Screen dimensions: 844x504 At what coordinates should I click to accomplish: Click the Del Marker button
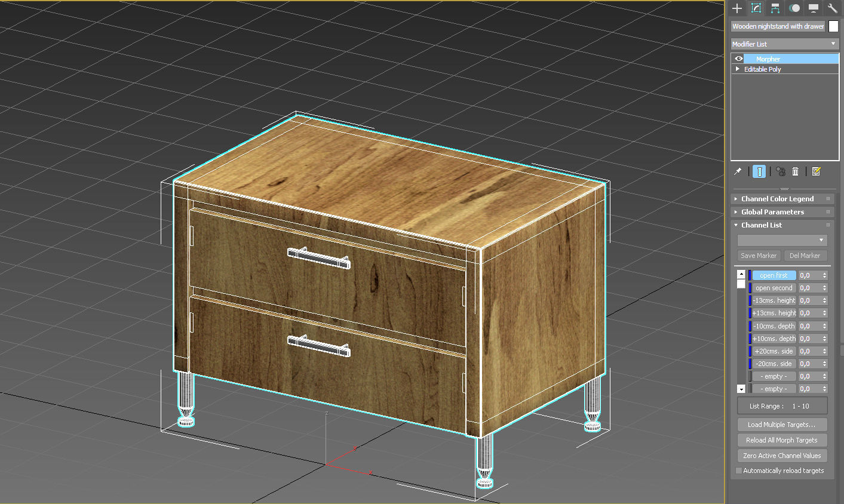pos(805,256)
